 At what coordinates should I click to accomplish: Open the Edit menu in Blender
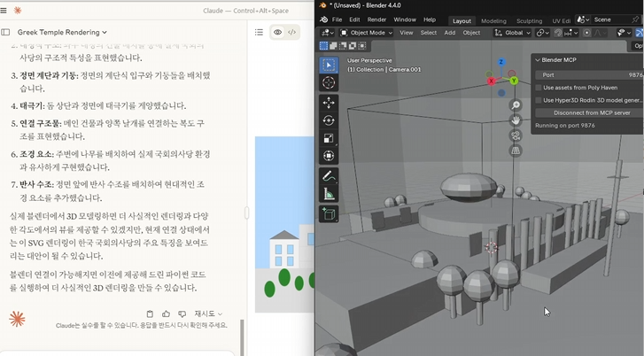pos(354,19)
